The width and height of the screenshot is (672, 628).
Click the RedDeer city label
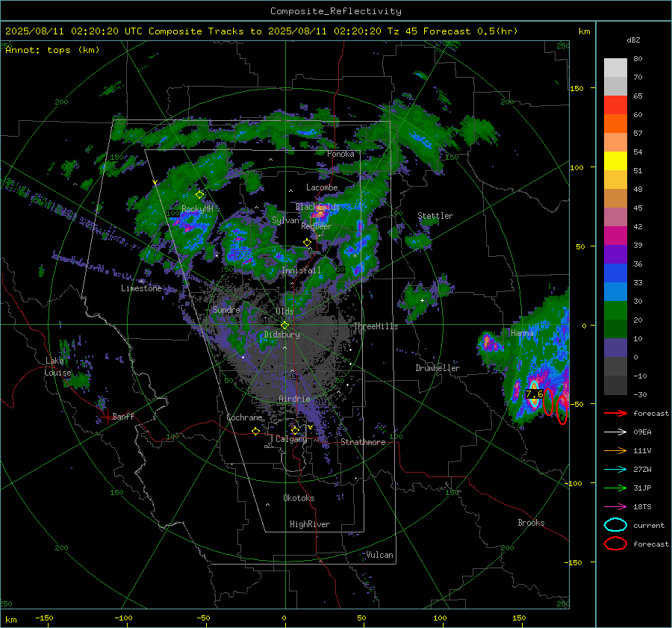click(x=317, y=226)
